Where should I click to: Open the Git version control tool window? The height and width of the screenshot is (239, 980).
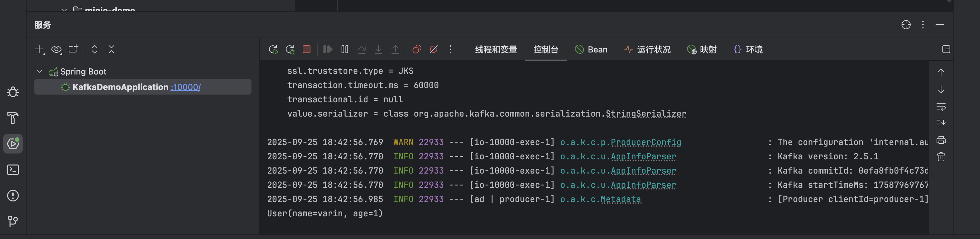[13, 221]
